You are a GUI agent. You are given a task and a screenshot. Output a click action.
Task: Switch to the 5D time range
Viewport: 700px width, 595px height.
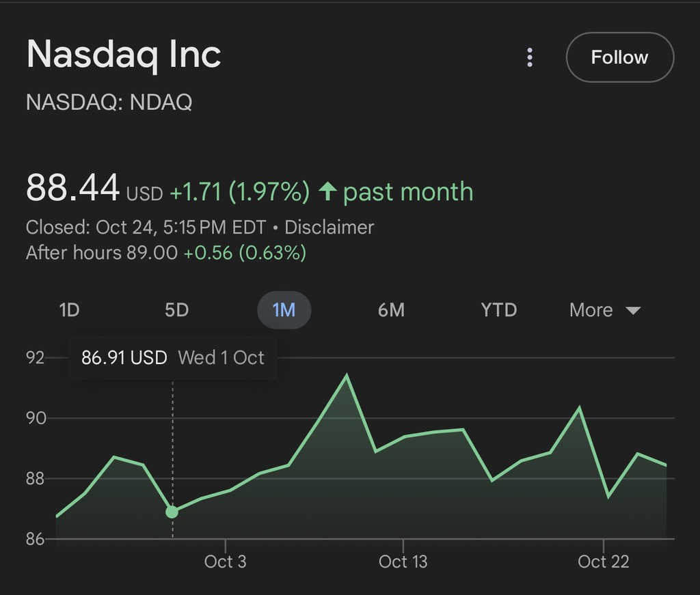pyautogui.click(x=176, y=310)
